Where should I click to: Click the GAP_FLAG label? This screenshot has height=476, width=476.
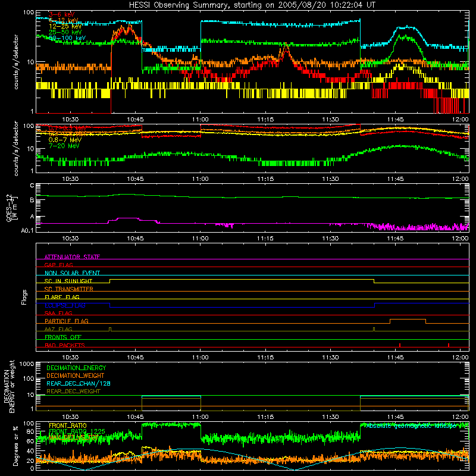pyautogui.click(x=58, y=265)
